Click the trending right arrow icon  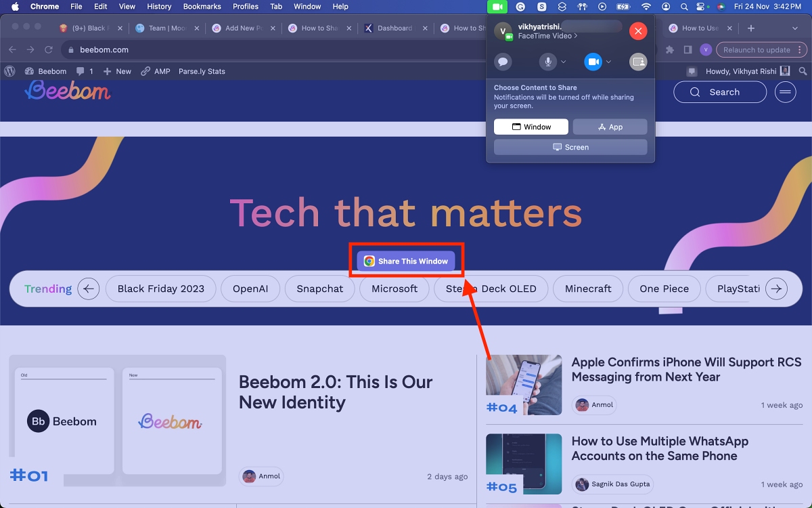click(x=777, y=289)
